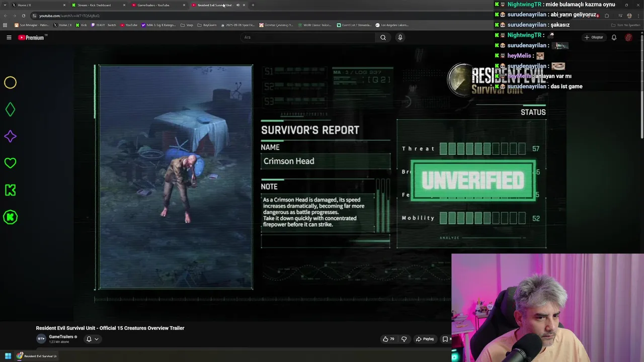The height and width of the screenshot is (362, 644).
Task: Go to YouTube Premium home logo
Action: point(32,37)
